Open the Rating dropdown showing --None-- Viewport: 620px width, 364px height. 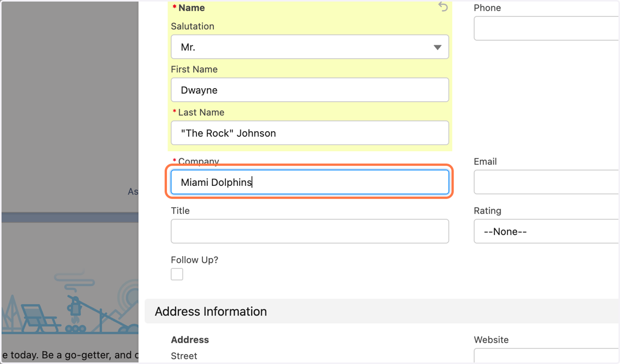[x=547, y=231]
